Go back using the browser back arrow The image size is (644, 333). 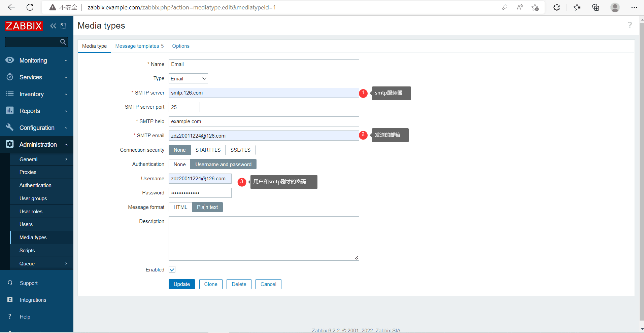[11, 7]
